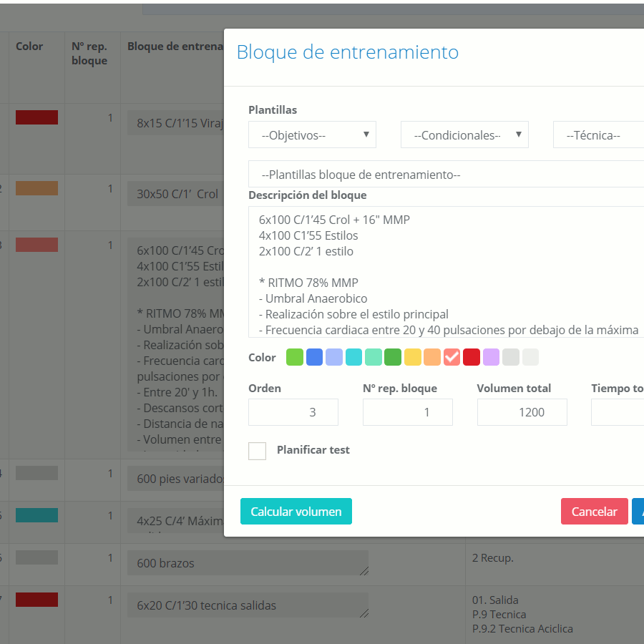
Task: Click the Volumen total input field
Action: coord(522,412)
